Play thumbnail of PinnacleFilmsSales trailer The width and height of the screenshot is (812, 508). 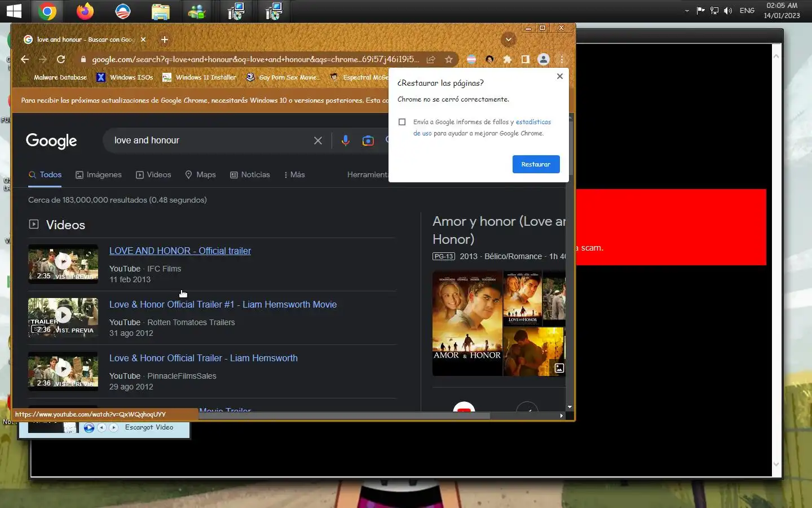tap(63, 371)
